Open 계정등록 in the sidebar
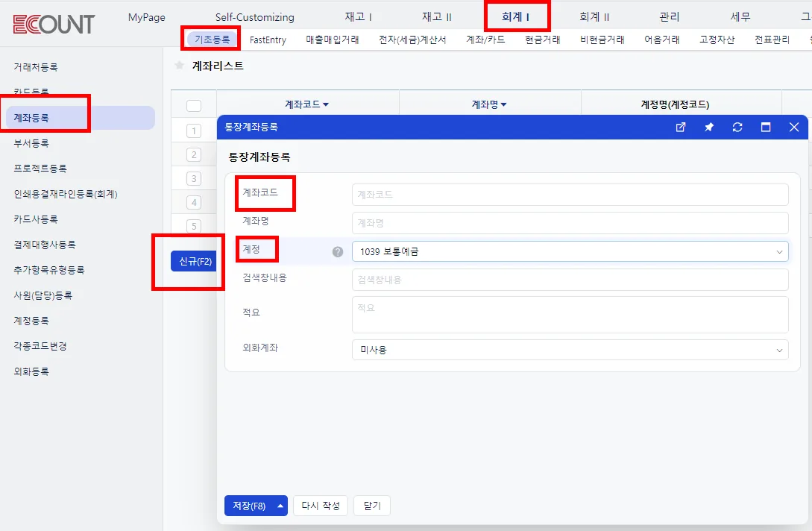This screenshot has width=812, height=531. (31, 321)
